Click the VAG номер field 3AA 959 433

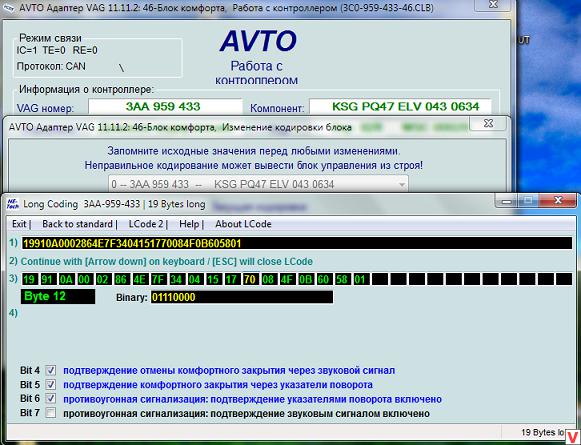point(165,107)
